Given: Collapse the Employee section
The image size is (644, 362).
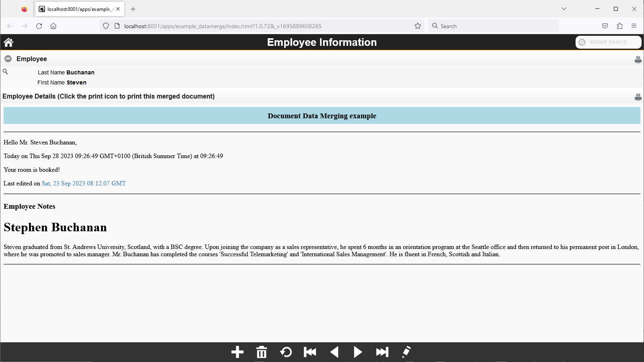Looking at the screenshot, I should [x=8, y=59].
